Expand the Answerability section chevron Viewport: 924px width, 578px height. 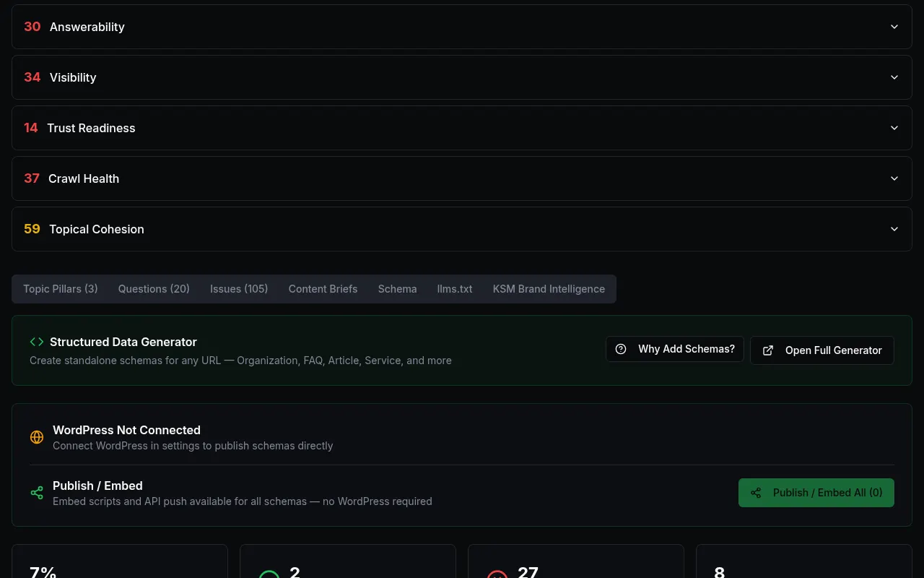[894, 27]
